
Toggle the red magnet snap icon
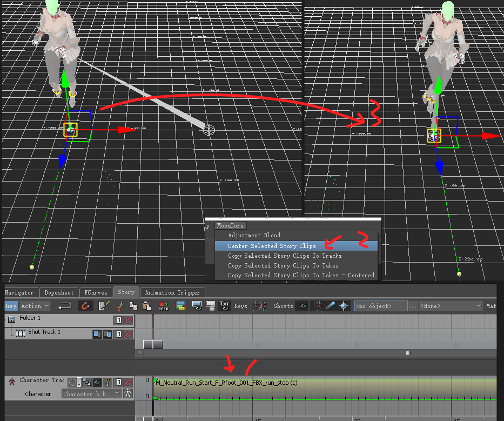click(86, 306)
